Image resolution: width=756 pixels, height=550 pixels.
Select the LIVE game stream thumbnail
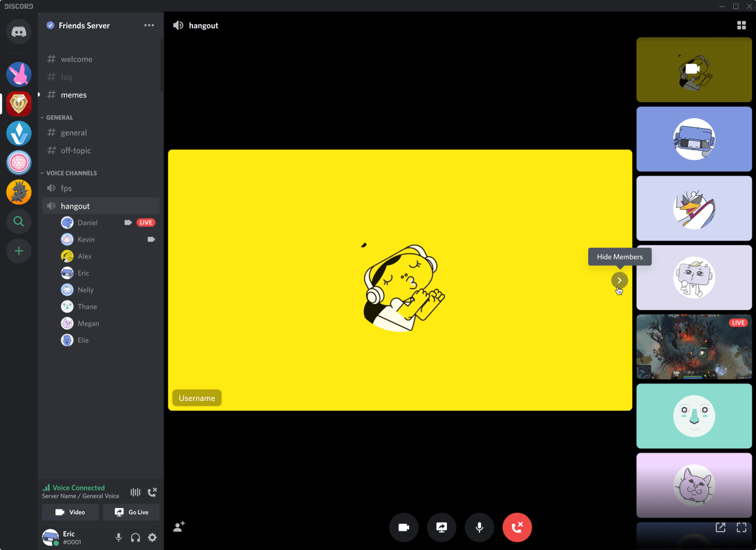click(694, 347)
